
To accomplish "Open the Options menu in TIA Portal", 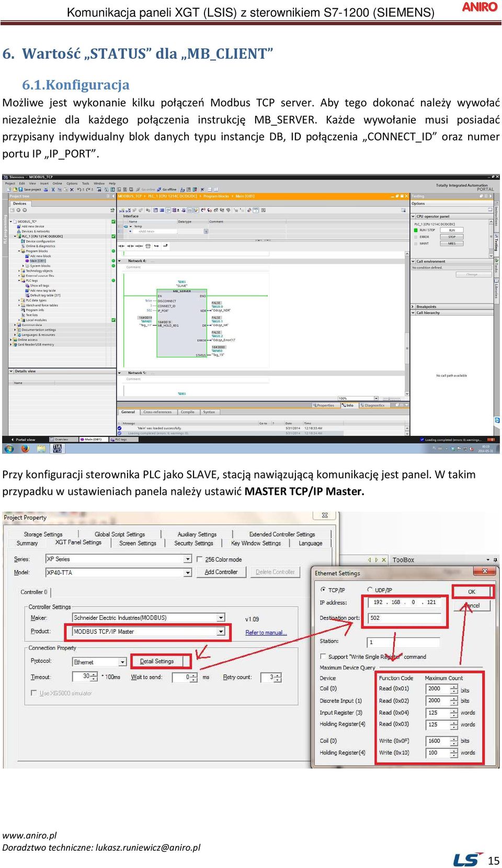I will [72, 183].
